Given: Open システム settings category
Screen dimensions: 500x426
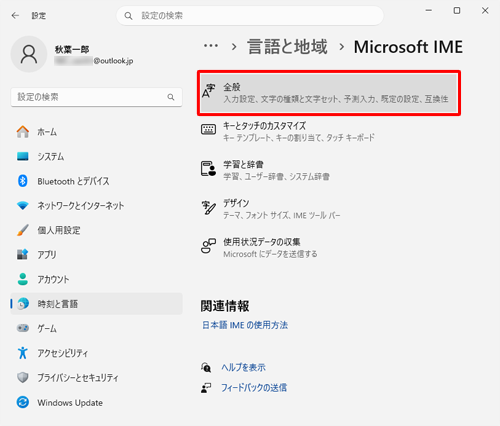Looking at the screenshot, I should (x=97, y=156).
